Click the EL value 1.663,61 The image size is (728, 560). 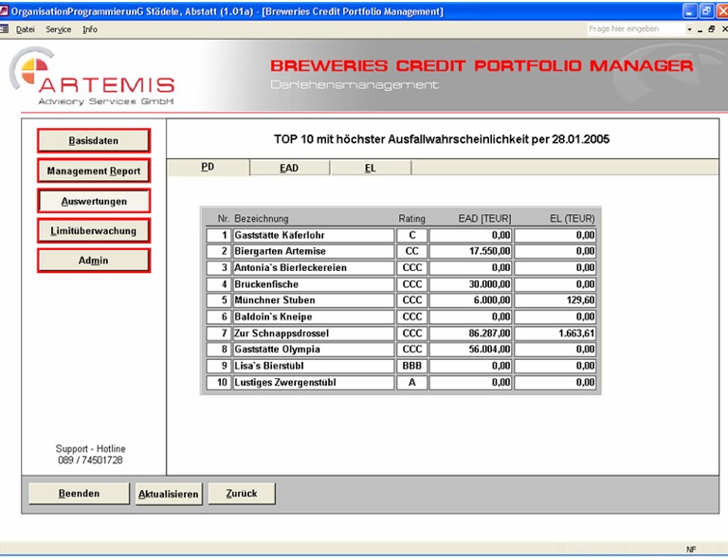555,334
